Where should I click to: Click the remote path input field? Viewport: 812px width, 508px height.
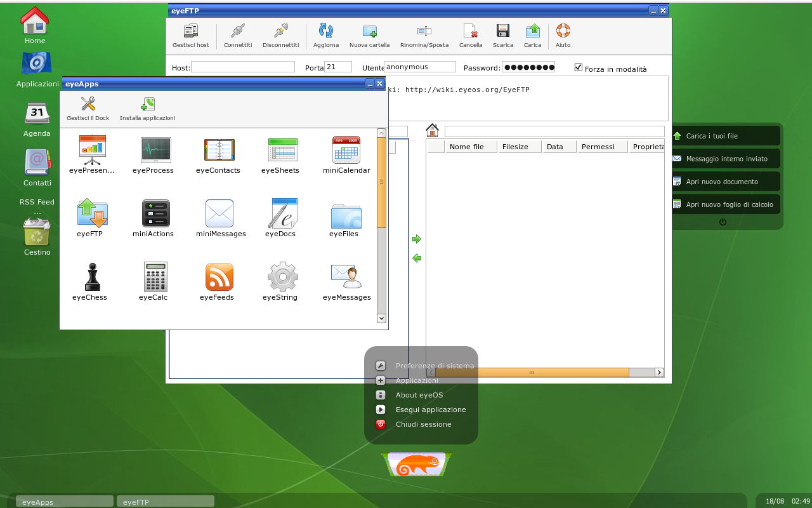554,131
